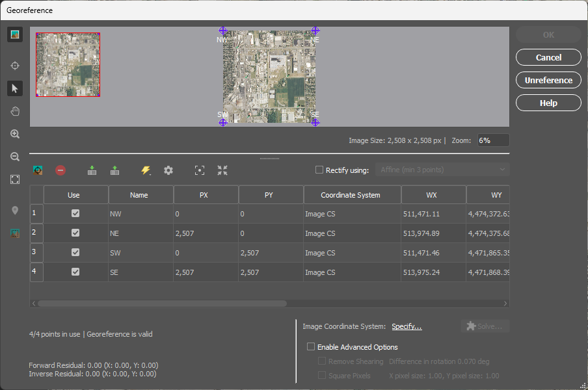Uncheck the Use checkbox for NW point

point(75,213)
